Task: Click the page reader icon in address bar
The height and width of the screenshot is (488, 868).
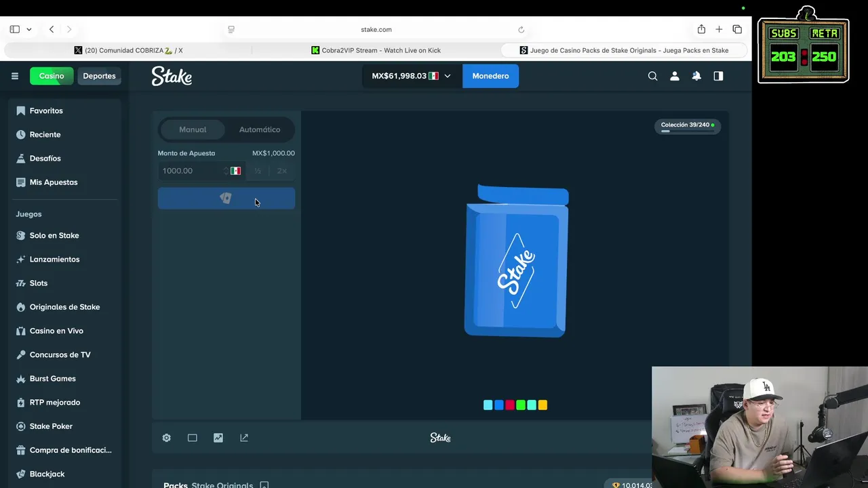Action: pos(231,30)
